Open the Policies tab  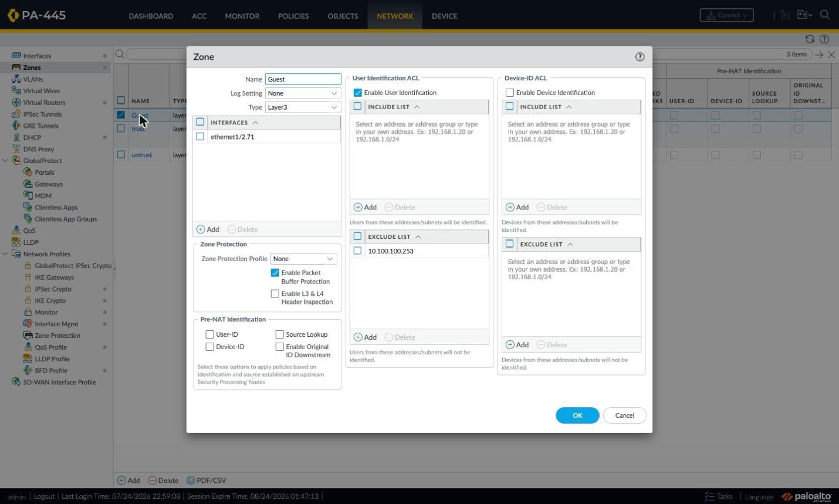293,16
